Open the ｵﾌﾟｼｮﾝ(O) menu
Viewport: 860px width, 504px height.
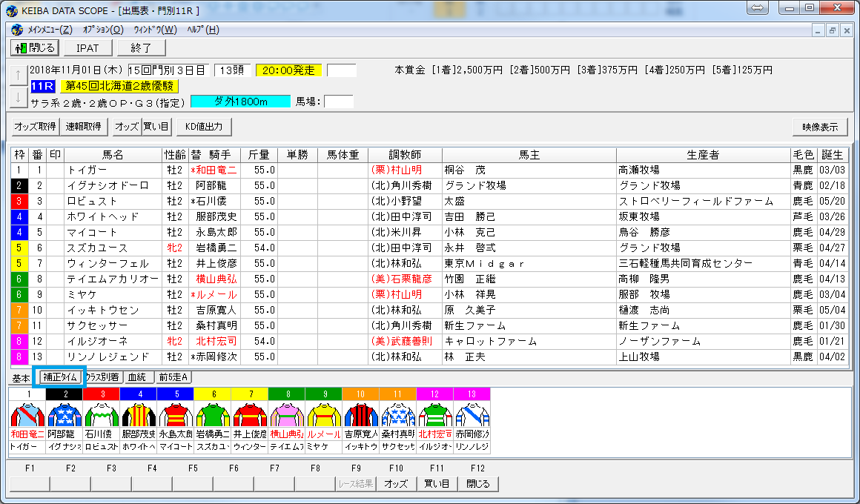(103, 30)
